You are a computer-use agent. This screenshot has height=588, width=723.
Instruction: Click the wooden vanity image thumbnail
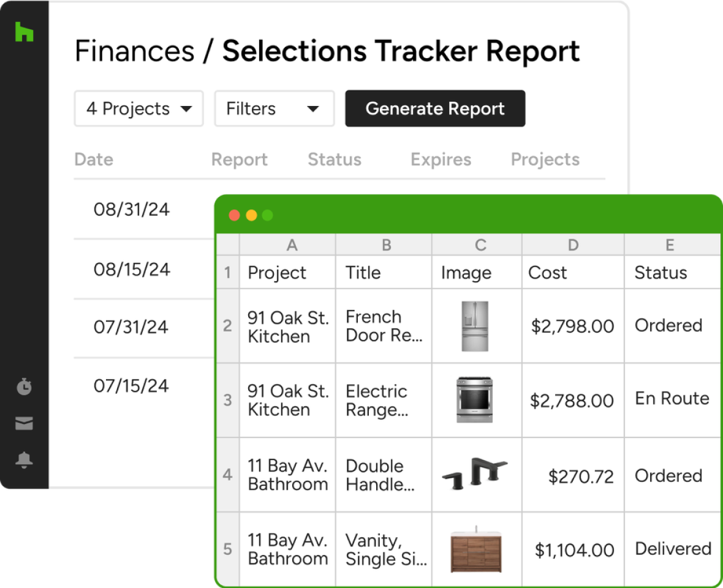[x=476, y=549]
